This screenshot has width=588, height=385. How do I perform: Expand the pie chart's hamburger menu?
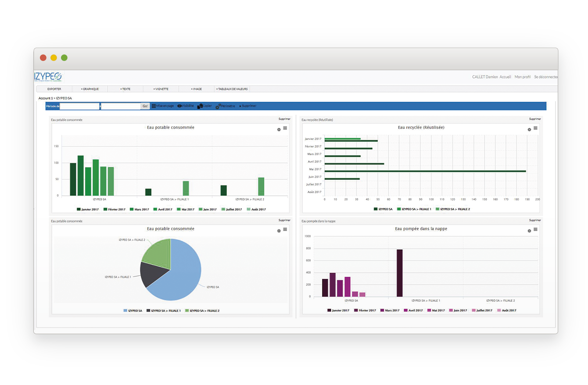point(285,230)
